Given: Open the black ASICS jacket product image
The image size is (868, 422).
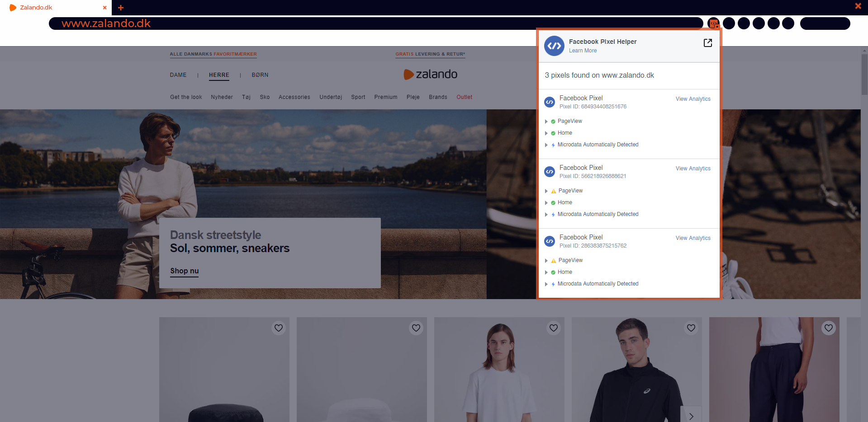Looking at the screenshot, I should [x=637, y=370].
